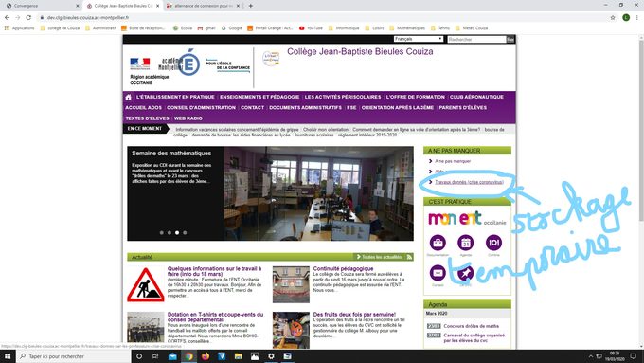Click the Rechercher search input field
The image size is (644, 363).
tap(476, 40)
